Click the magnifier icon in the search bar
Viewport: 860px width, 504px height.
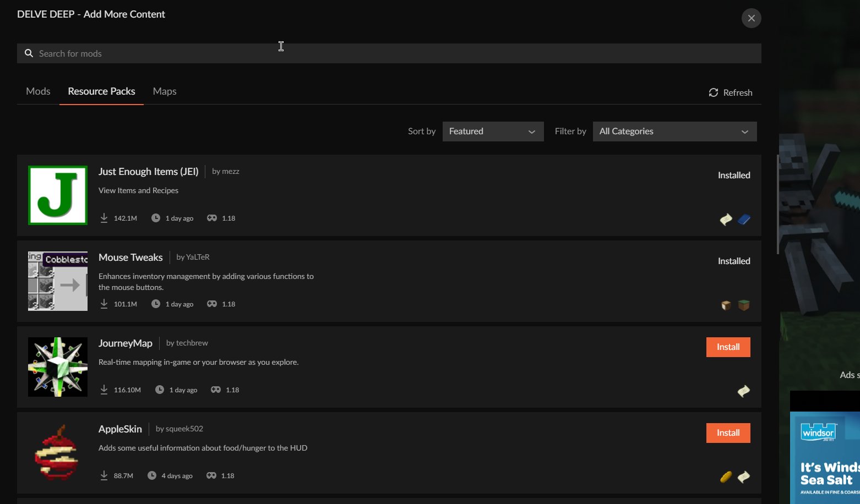pyautogui.click(x=29, y=53)
